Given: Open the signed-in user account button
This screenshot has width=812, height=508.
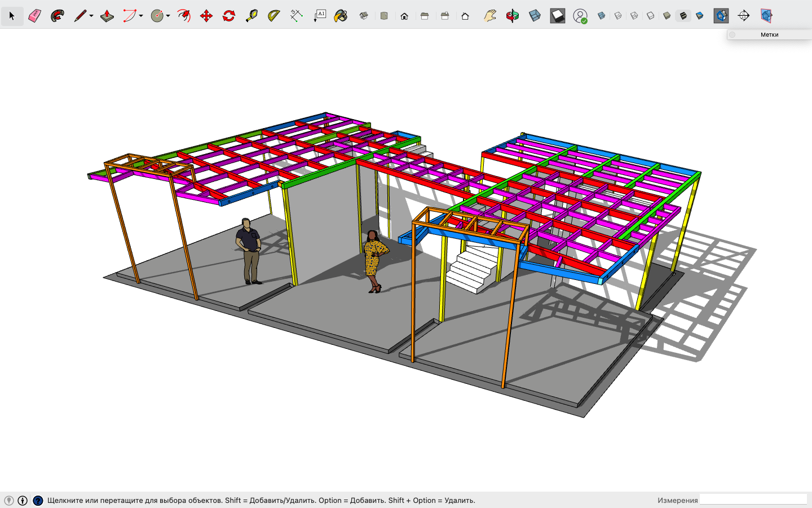Looking at the screenshot, I should point(580,16).
